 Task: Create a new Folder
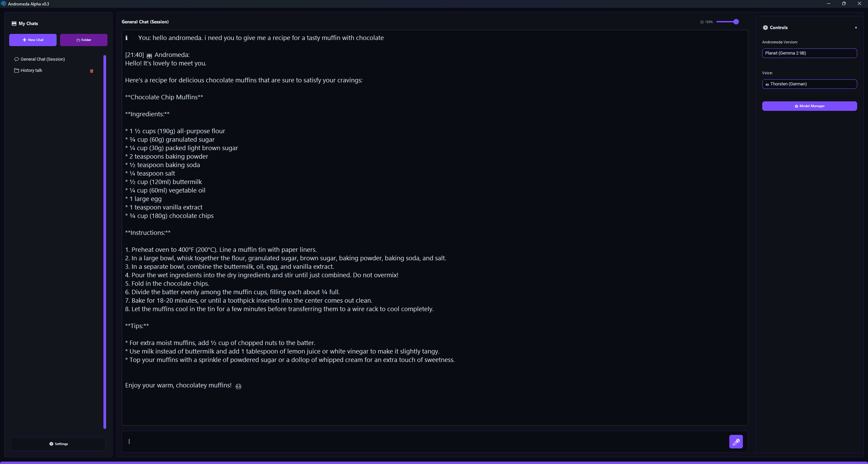84,40
